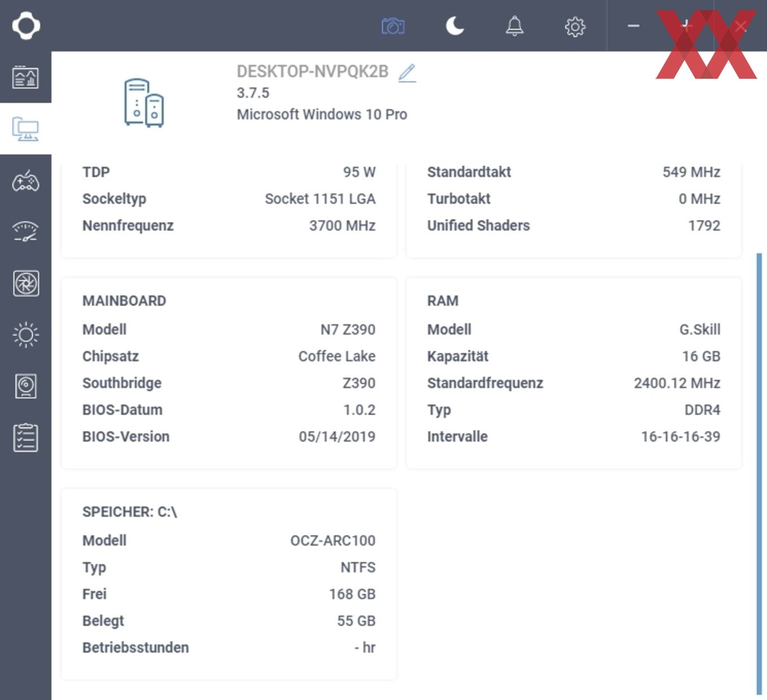This screenshot has height=700, width=767.
Task: Click the SPEICHER: C:\ heading
Action: pos(130,512)
